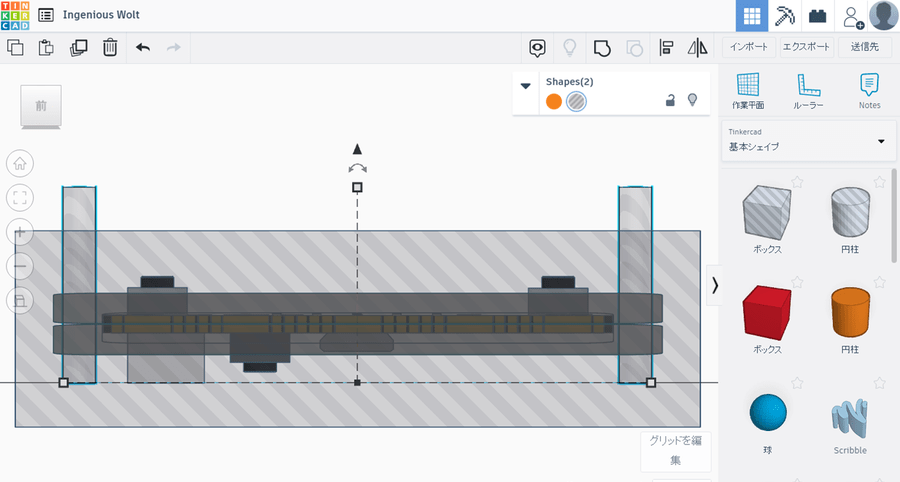Favorite the hole ボックス star

(797, 182)
